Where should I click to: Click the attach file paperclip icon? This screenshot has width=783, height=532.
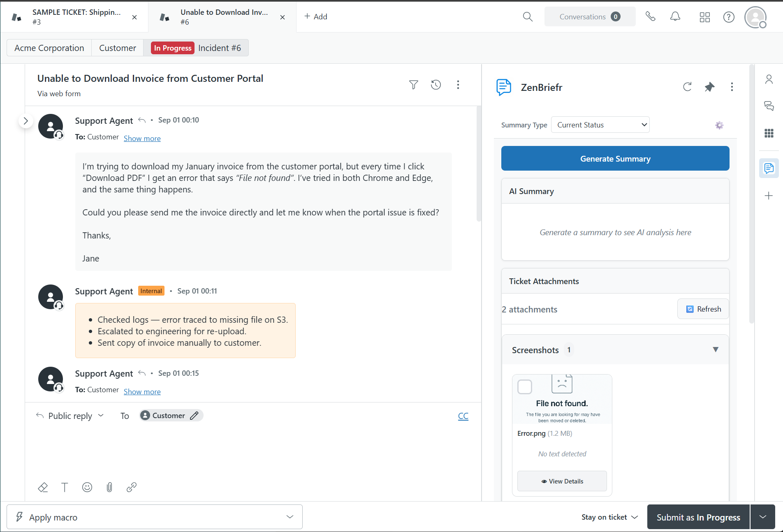109,487
